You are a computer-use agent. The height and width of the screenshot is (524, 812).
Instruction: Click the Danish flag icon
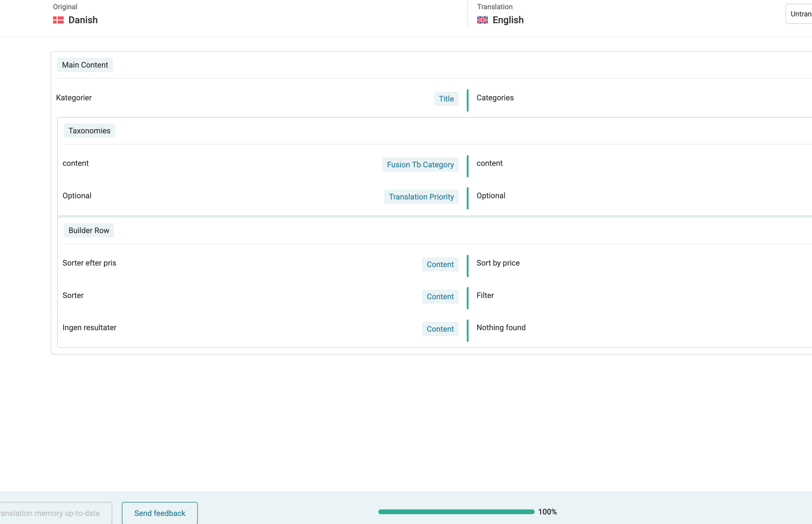pyautogui.click(x=58, y=20)
